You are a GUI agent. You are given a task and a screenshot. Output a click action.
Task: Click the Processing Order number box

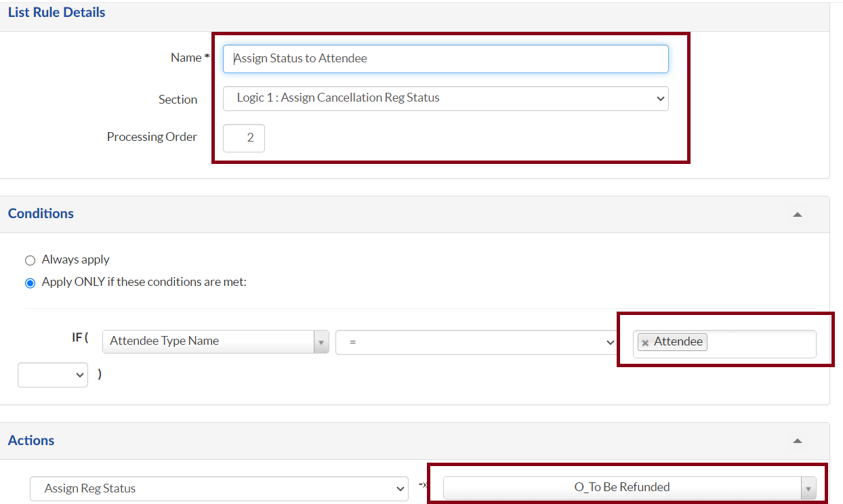point(244,138)
